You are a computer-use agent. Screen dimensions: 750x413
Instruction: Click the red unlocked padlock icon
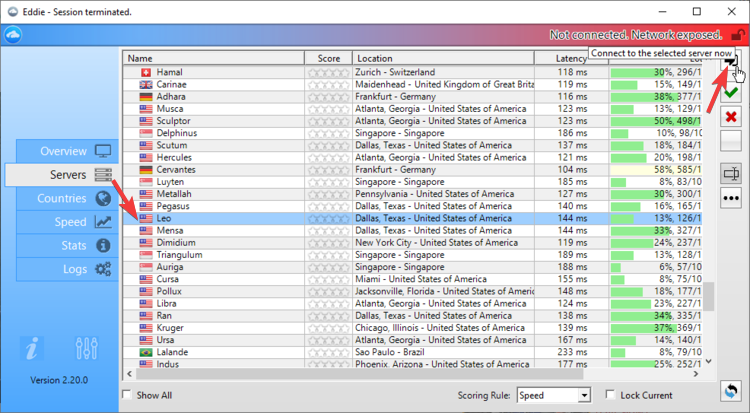click(x=738, y=35)
